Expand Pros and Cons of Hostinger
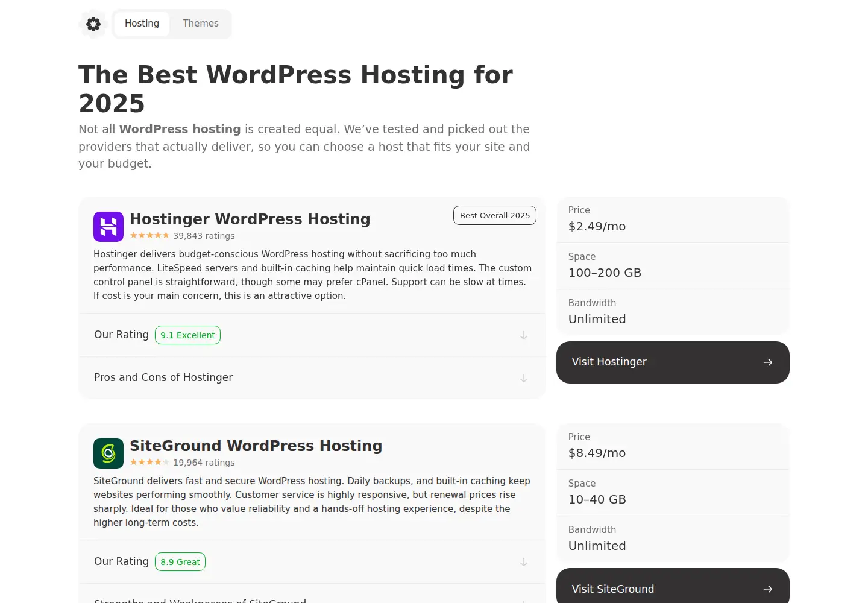This screenshot has width=868, height=603. pyautogui.click(x=312, y=378)
